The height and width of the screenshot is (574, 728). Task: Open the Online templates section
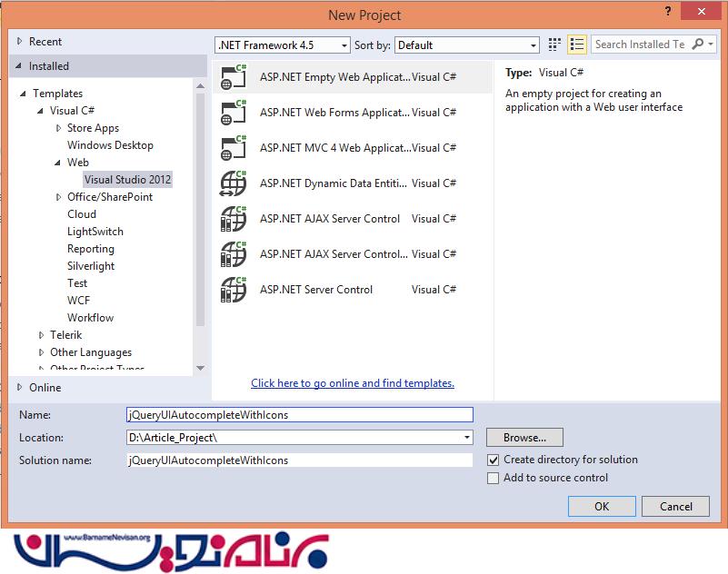coord(45,388)
